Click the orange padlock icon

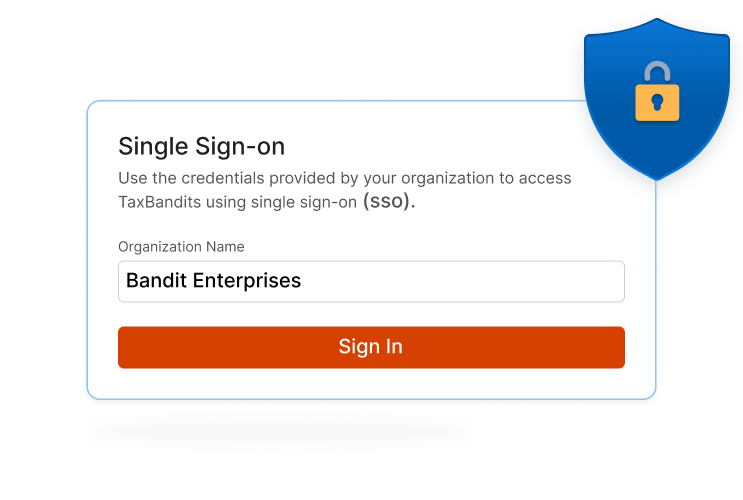[657, 101]
